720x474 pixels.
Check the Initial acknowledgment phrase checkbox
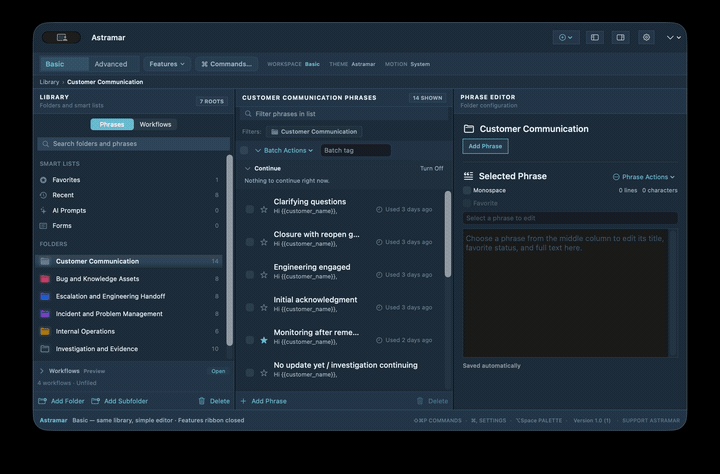(x=250, y=307)
